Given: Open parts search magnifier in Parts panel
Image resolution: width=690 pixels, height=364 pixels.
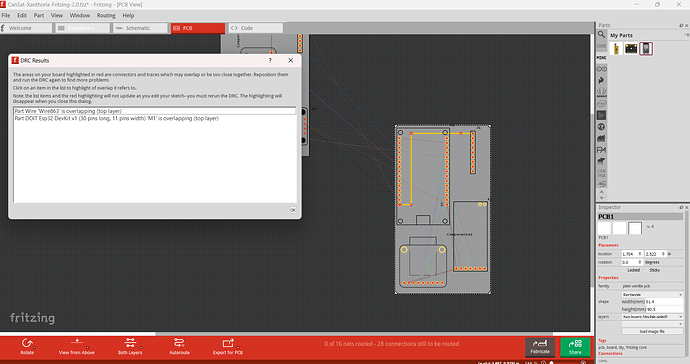Looking at the screenshot, I should 601,35.
